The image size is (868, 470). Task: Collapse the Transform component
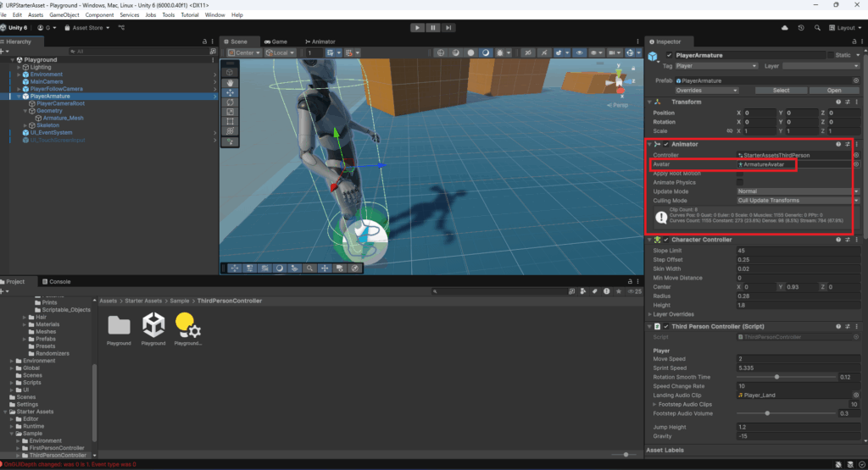point(649,102)
